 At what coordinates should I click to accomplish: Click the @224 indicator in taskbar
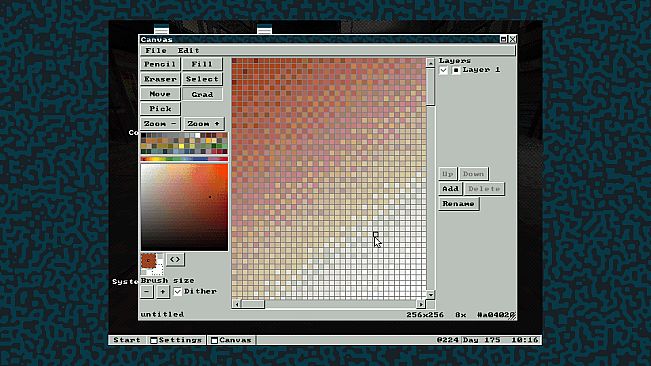coord(448,340)
